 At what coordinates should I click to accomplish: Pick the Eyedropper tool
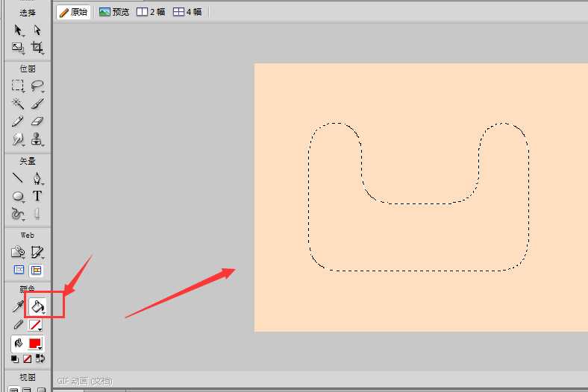click(x=18, y=306)
